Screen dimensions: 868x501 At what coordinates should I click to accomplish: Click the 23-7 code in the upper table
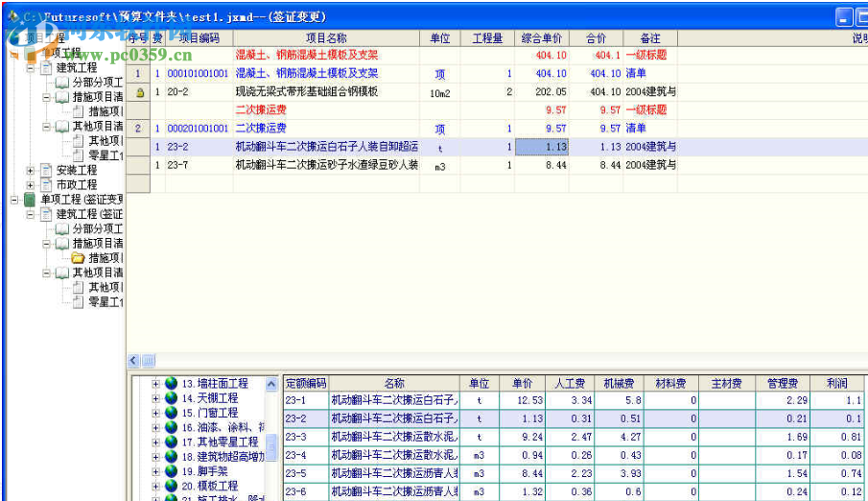pyautogui.click(x=177, y=165)
